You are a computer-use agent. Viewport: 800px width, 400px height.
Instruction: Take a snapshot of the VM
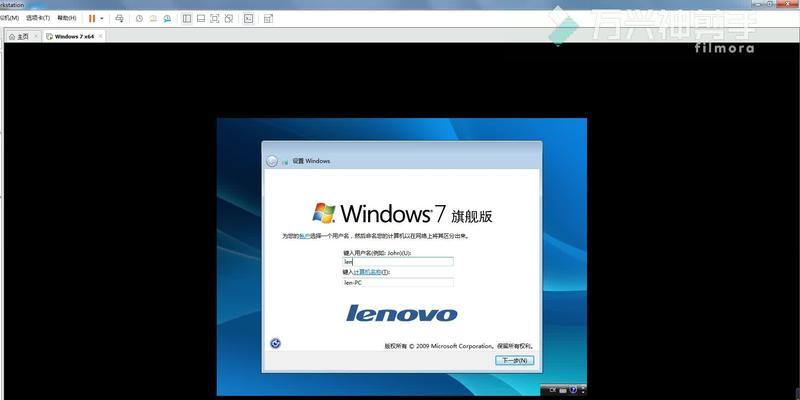(x=139, y=18)
